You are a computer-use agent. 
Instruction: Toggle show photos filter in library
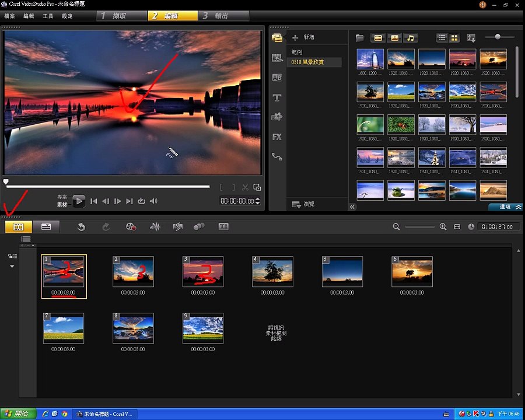pyautogui.click(x=394, y=38)
